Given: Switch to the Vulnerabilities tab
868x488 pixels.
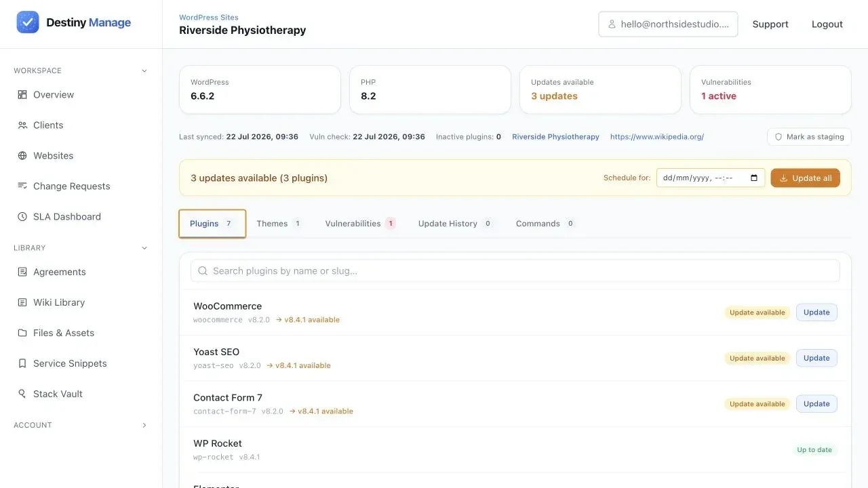Looking at the screenshot, I should pyautogui.click(x=360, y=224).
